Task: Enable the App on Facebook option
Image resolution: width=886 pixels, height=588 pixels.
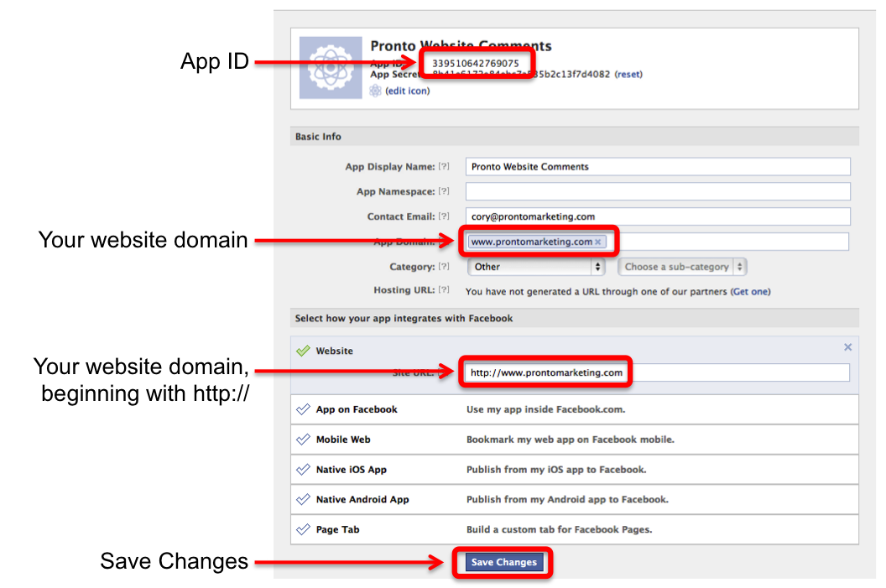Action: coord(304,409)
